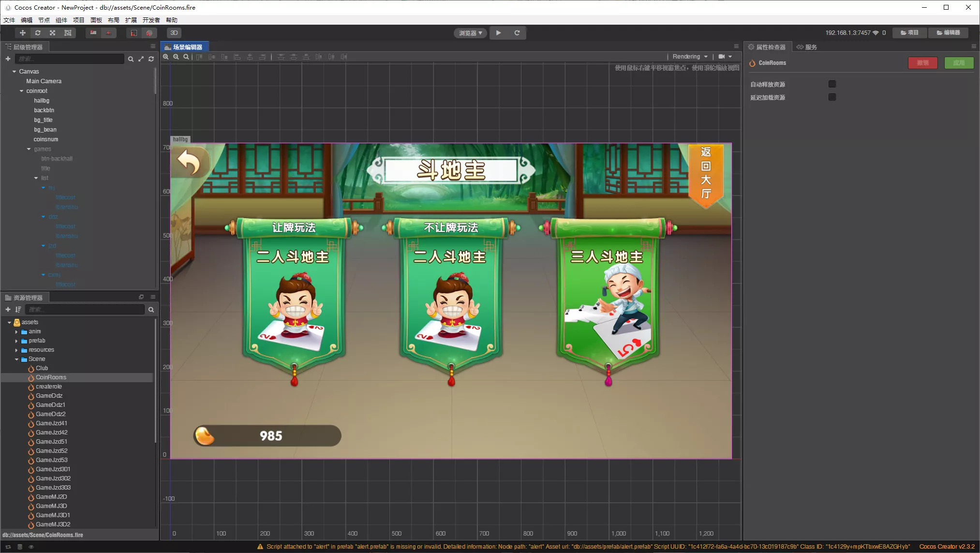Click the green 应用 button in the inspector
The width and height of the screenshot is (980, 553).
(959, 63)
